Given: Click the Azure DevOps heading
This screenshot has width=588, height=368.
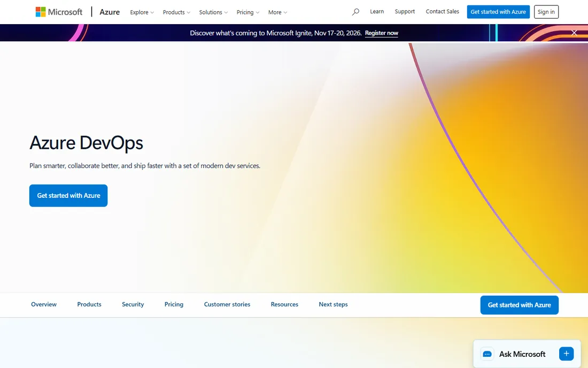Looking at the screenshot, I should point(86,143).
